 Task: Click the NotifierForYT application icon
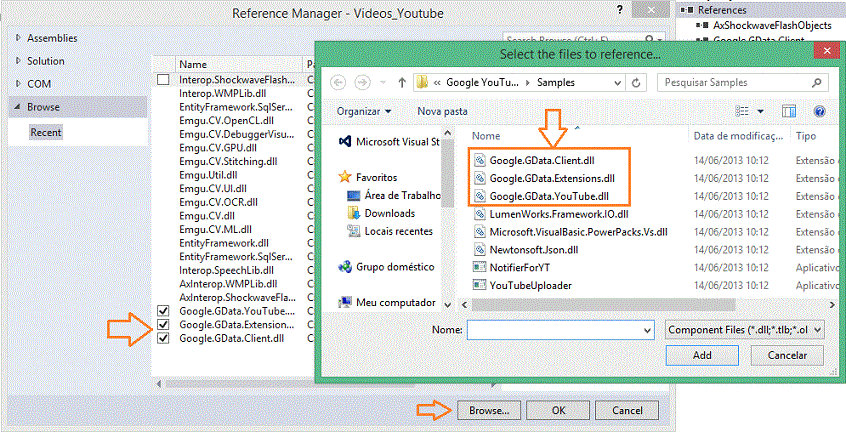coord(479,268)
